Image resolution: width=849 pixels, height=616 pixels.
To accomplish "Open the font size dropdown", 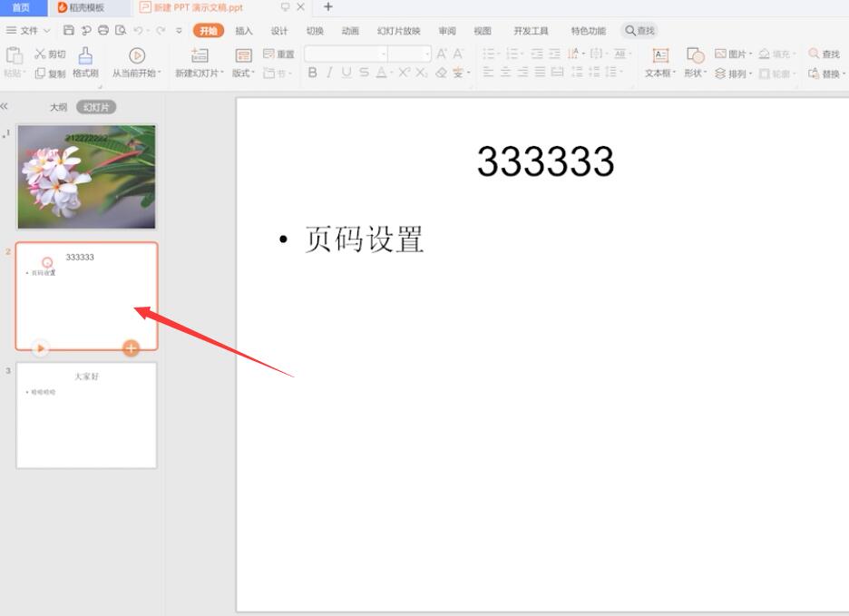I will pyautogui.click(x=427, y=54).
